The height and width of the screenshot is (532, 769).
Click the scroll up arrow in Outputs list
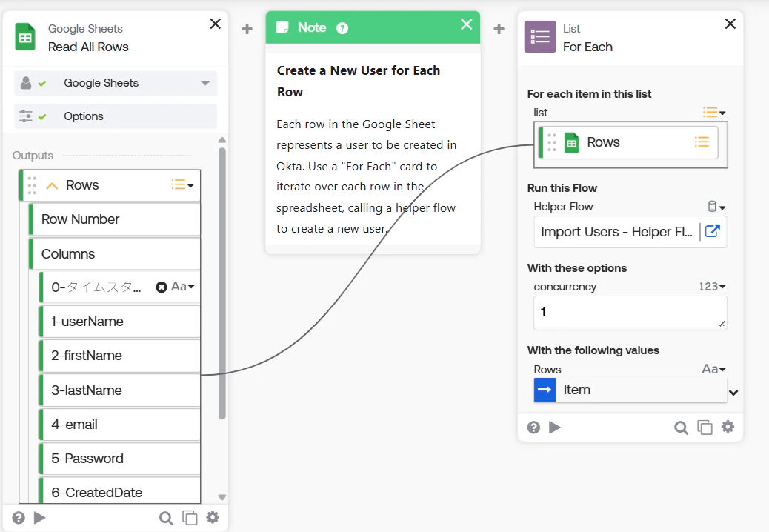tap(222, 140)
